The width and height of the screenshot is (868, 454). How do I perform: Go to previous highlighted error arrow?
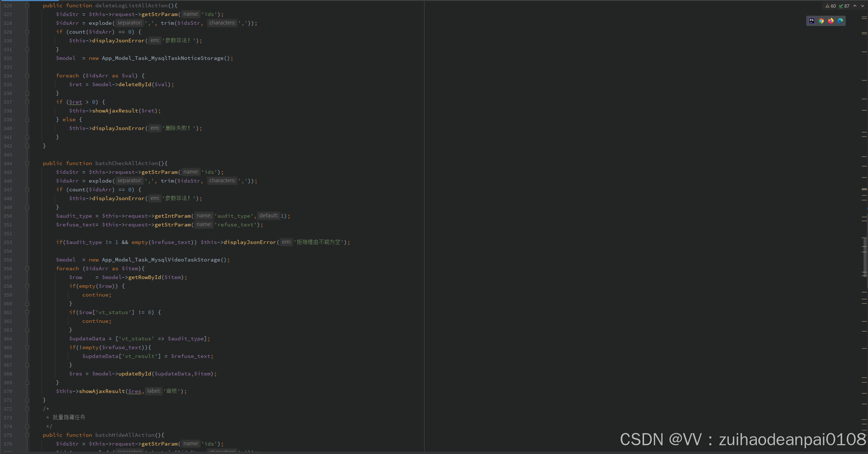coord(855,6)
